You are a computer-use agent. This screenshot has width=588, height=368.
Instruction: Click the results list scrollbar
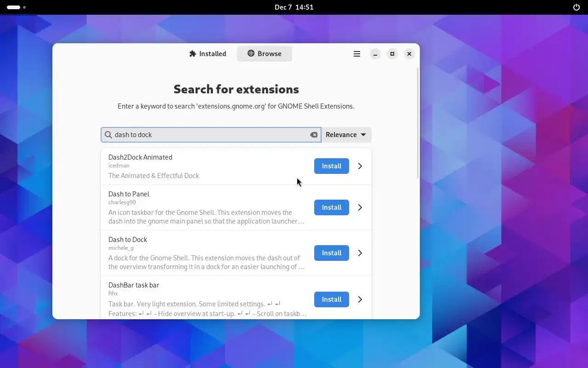pyautogui.click(x=418, y=123)
